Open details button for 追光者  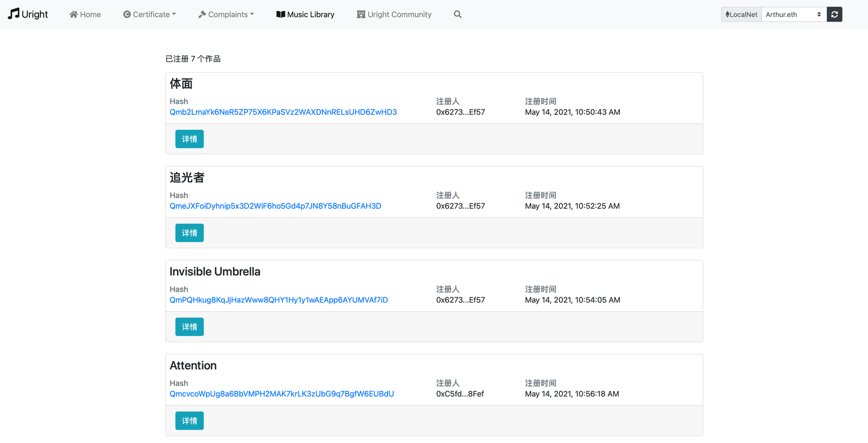[189, 233]
